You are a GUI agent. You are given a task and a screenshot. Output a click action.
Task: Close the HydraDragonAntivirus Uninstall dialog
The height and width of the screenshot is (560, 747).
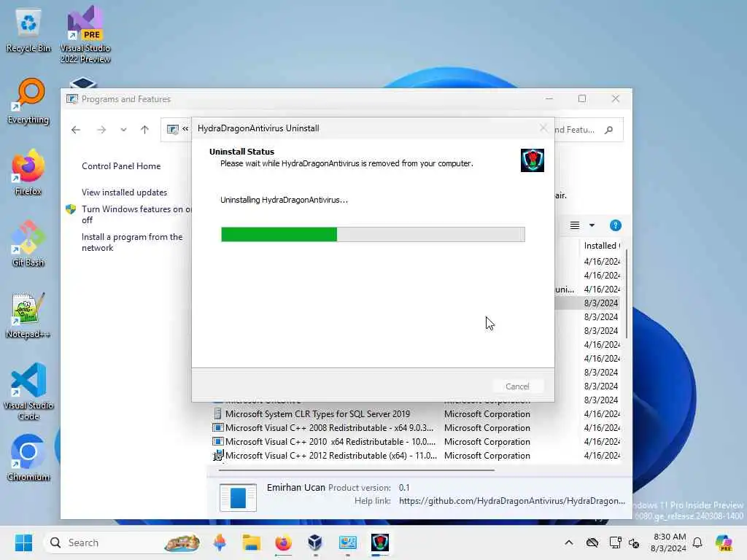pos(543,128)
